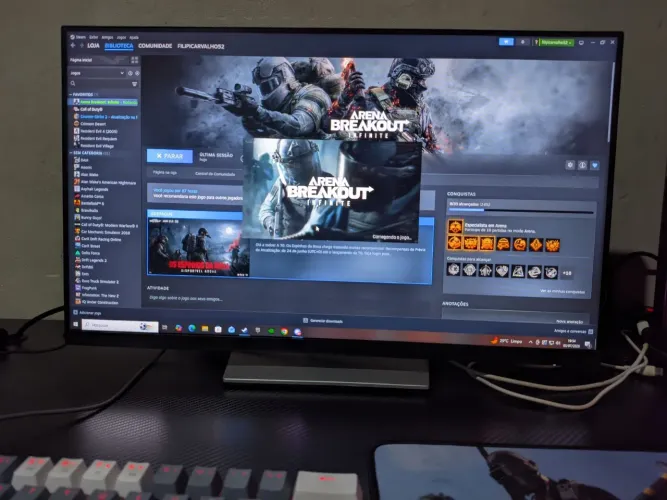
Task: Click the Steam announcements megaphone button
Action: coord(506,42)
